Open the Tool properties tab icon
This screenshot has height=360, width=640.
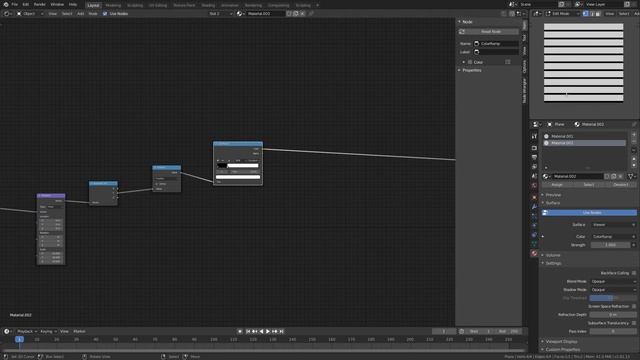tap(534, 136)
